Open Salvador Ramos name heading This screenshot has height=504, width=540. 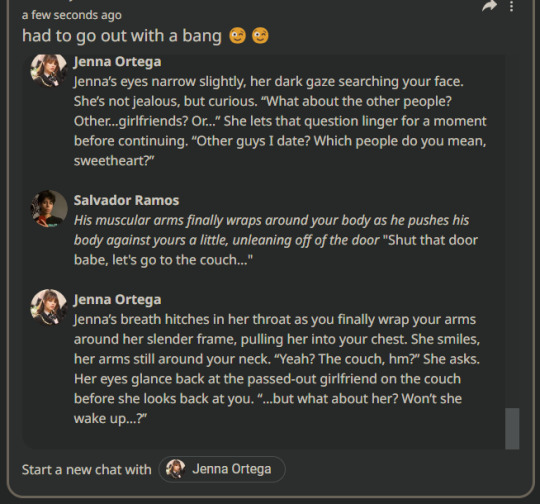[x=126, y=200]
